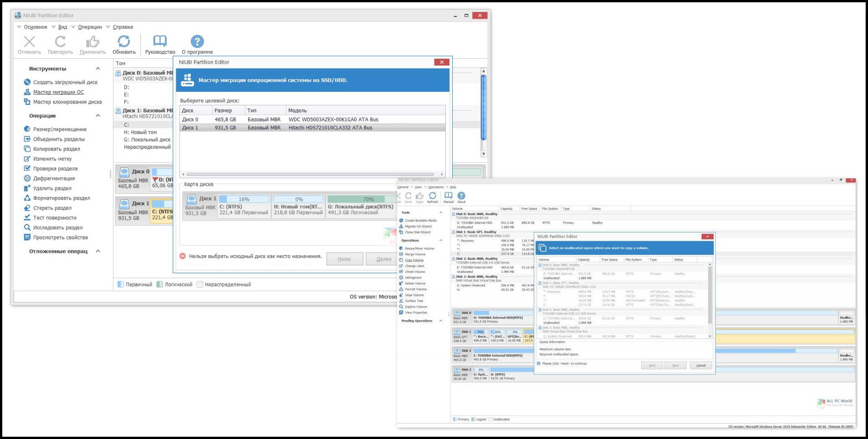Select the Диск 1 row in target disk list
Viewport: 868px width, 439px height.
pos(312,128)
